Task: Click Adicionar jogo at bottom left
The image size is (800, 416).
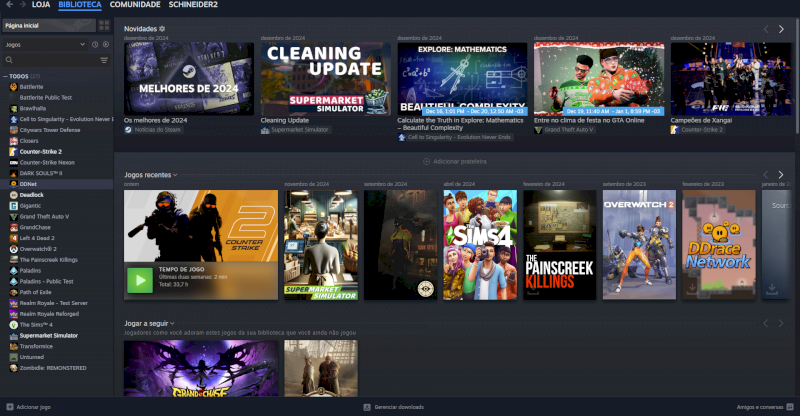Action: click(29, 407)
